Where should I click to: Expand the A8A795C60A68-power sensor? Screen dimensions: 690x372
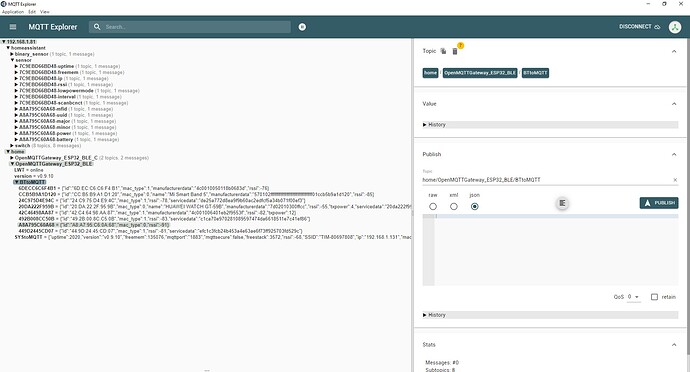pos(16,133)
